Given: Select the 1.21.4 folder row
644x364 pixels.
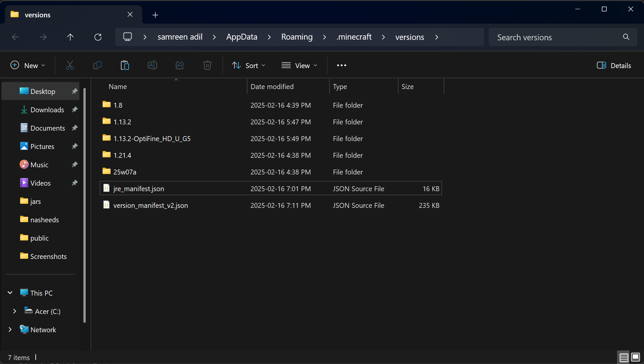Looking at the screenshot, I should 271,155.
